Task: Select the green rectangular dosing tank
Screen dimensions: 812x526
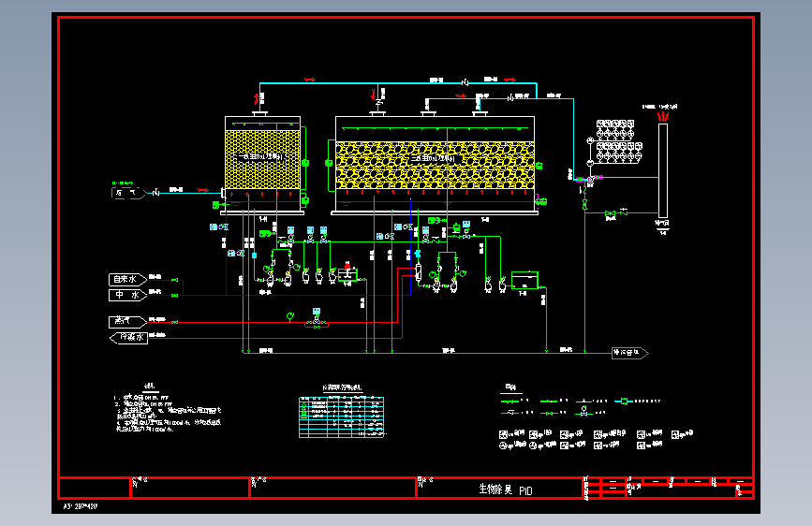Action: [x=524, y=280]
